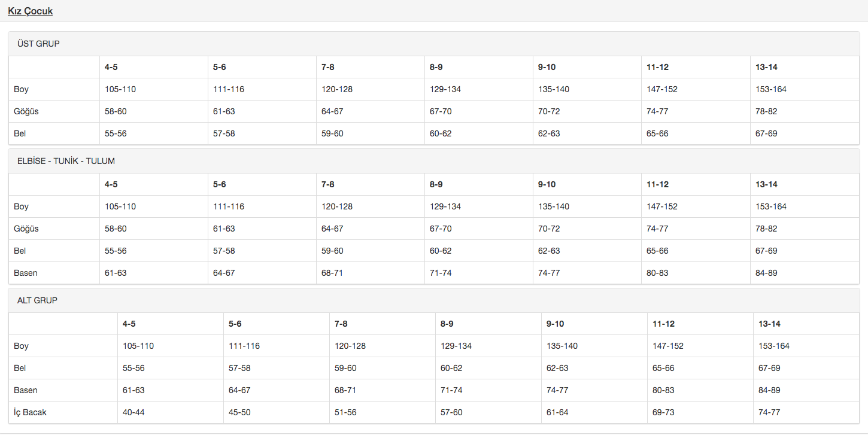Select the 4-5 column header in ÜST GRUP
868x435 pixels.
[x=111, y=67]
